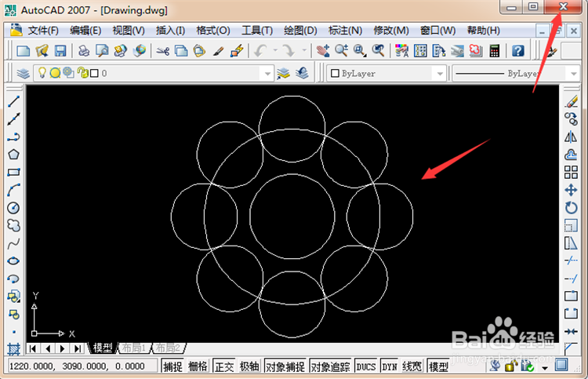Click the Match Properties brush icon
This screenshot has width=588, height=379.
click(219, 51)
